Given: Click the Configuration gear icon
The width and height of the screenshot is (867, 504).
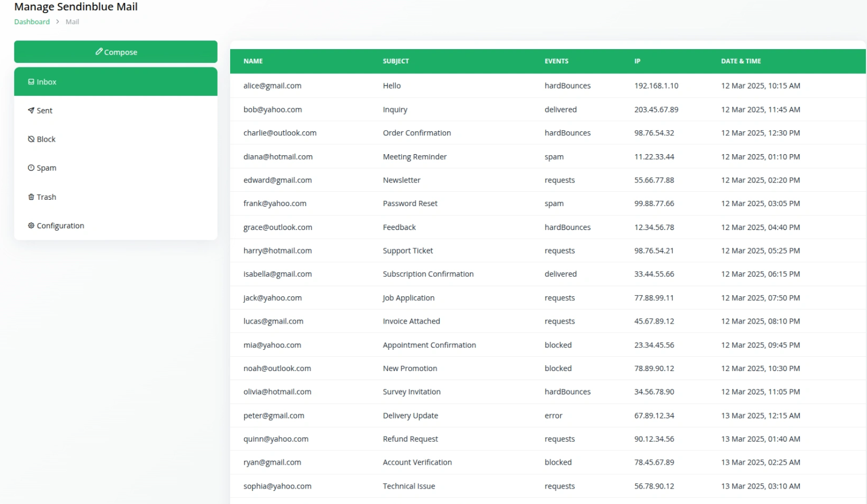Looking at the screenshot, I should 31,225.
